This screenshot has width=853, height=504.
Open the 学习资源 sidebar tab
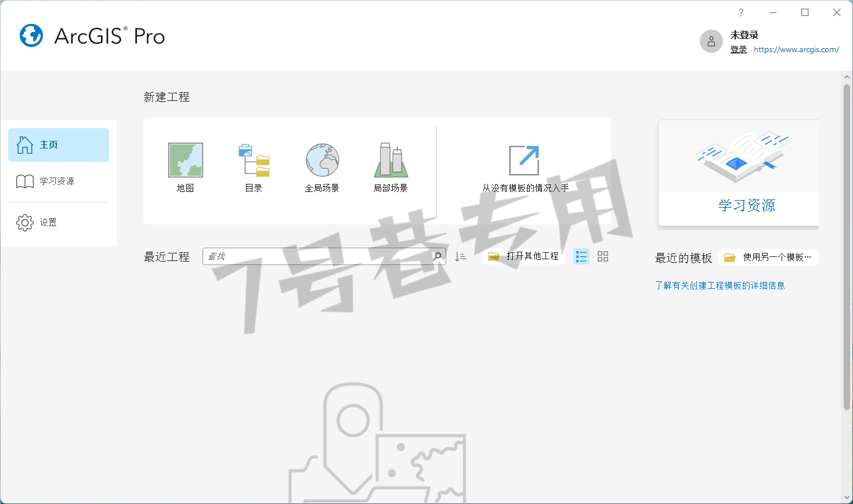pyautogui.click(x=59, y=182)
